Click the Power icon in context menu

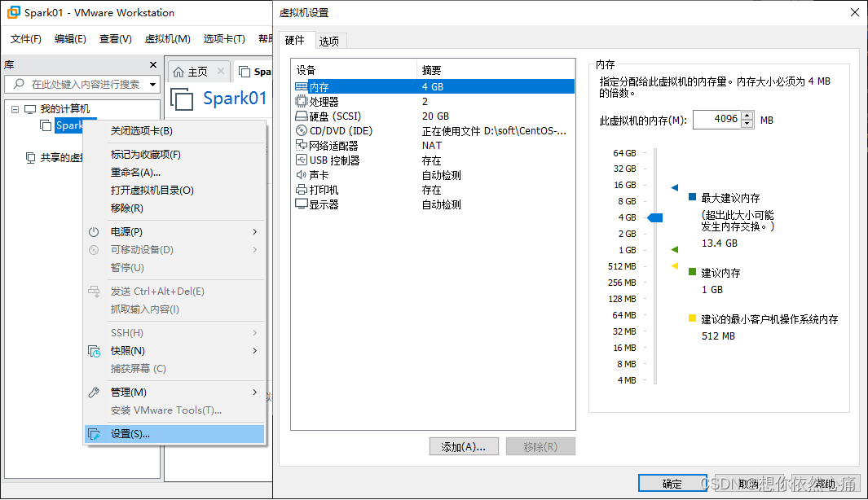pos(94,232)
